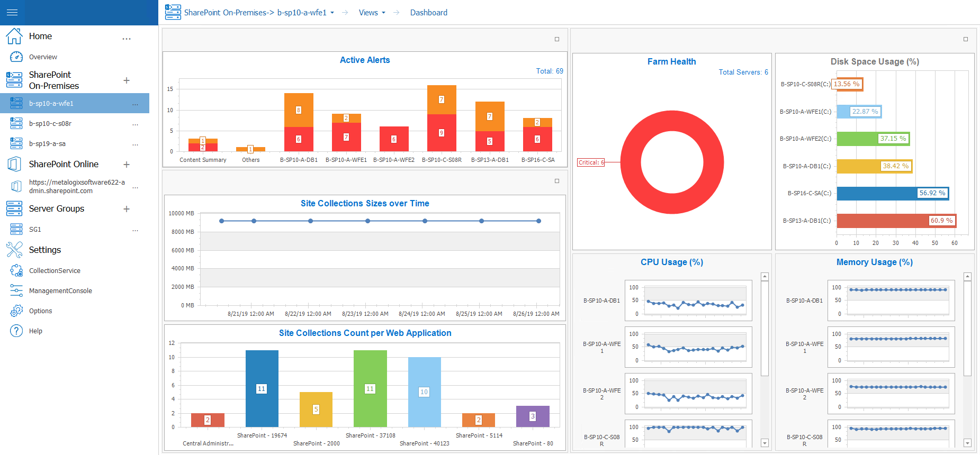The height and width of the screenshot is (455, 980).
Task: Click the Home house icon
Action: (14, 36)
